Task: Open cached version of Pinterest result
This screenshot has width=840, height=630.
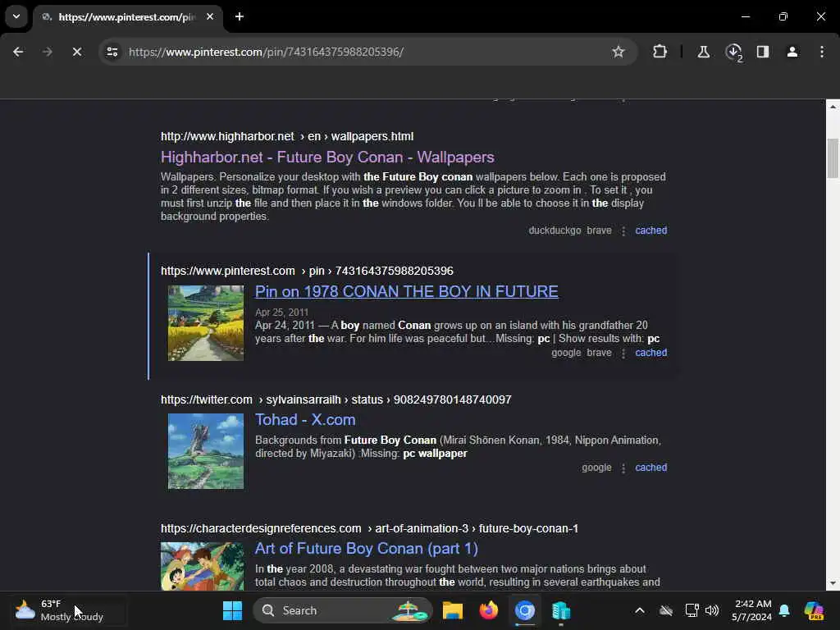Action: coord(651,353)
